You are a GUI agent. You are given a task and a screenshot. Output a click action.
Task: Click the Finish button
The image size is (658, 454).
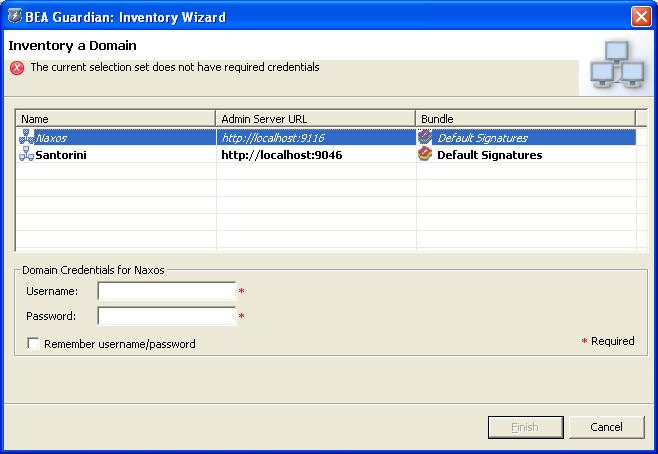point(525,427)
